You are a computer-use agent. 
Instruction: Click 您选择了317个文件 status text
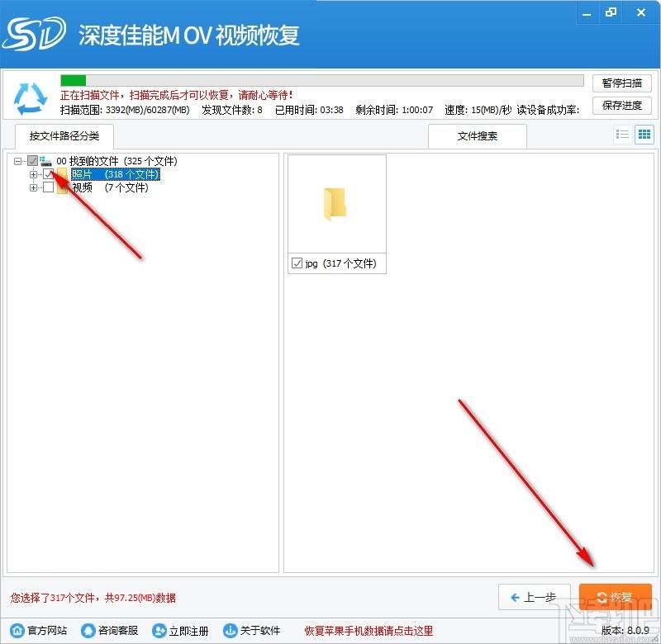[x=93, y=598]
